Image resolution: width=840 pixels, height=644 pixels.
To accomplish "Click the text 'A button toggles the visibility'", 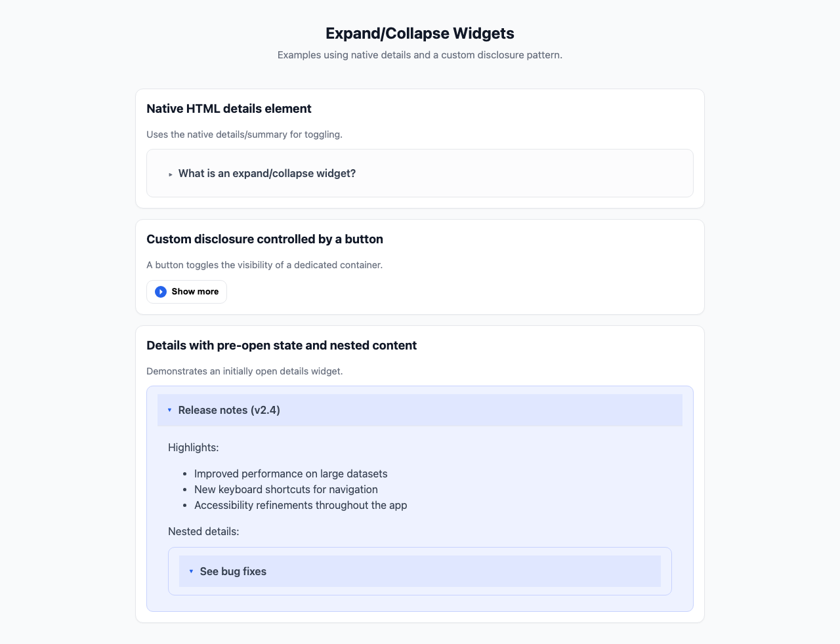I will coord(264,265).
